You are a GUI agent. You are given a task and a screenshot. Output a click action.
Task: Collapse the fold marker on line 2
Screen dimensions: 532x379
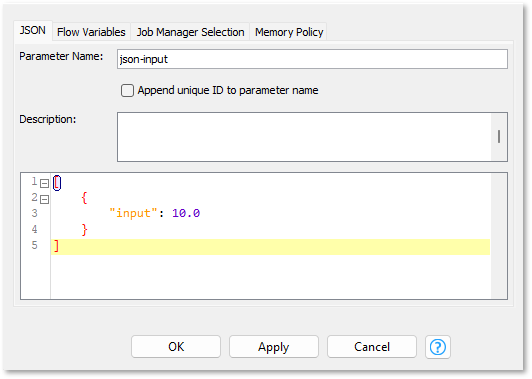click(44, 200)
